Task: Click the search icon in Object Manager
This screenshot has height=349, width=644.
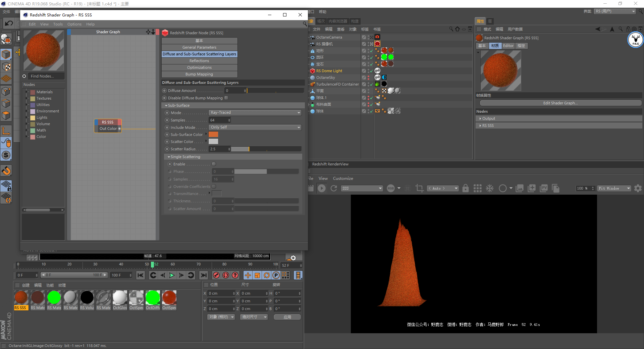Action: pyautogui.click(x=451, y=29)
